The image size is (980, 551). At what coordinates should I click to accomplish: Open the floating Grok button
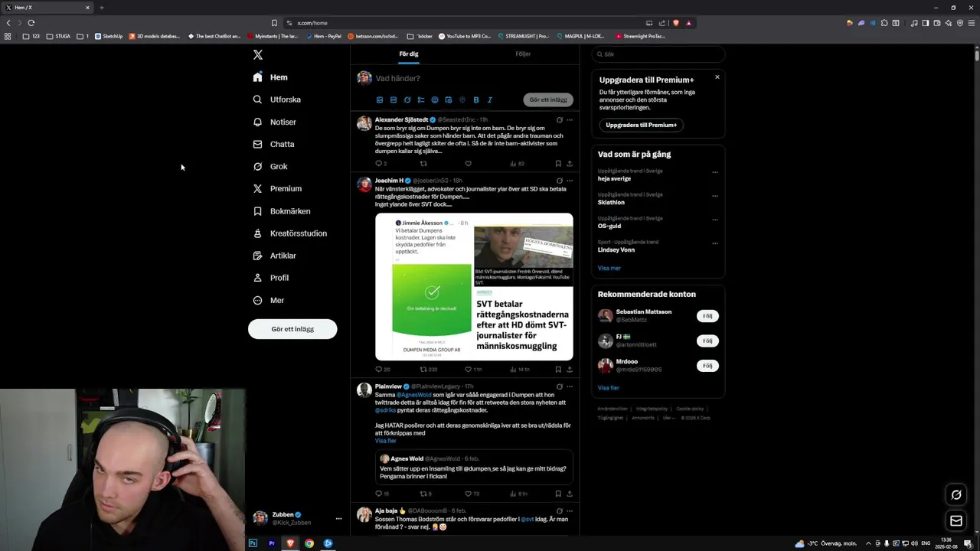click(956, 494)
